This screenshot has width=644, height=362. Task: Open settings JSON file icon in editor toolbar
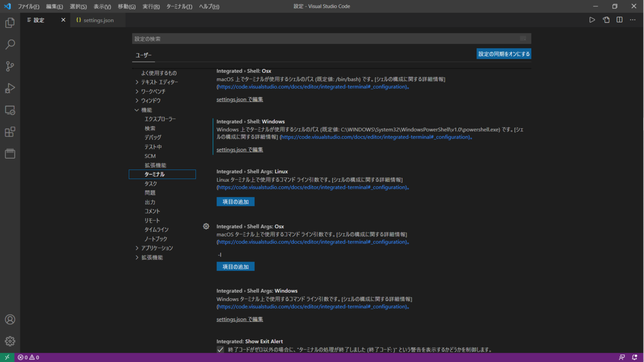pyautogui.click(x=606, y=20)
